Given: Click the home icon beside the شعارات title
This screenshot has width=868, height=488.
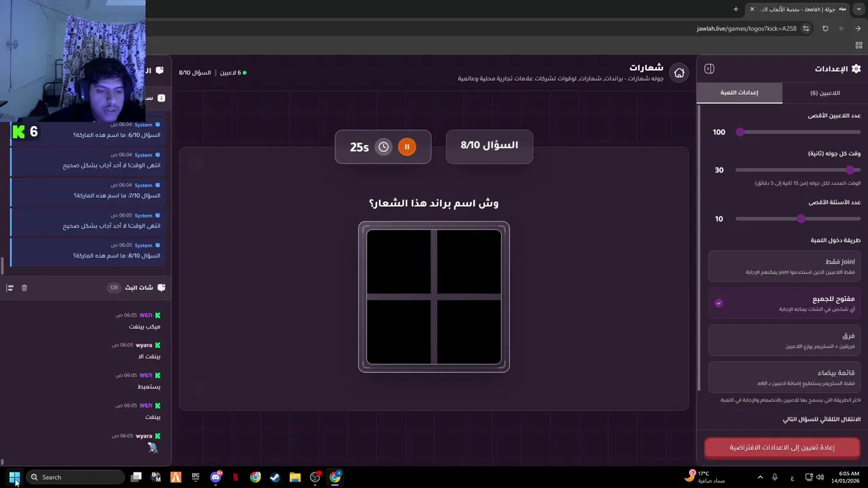Looking at the screenshot, I should tap(679, 73).
